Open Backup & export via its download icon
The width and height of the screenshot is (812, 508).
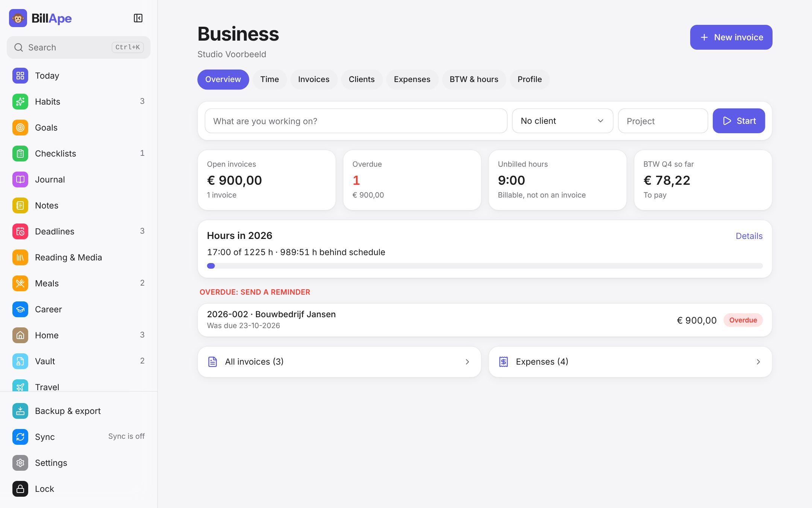(x=20, y=411)
